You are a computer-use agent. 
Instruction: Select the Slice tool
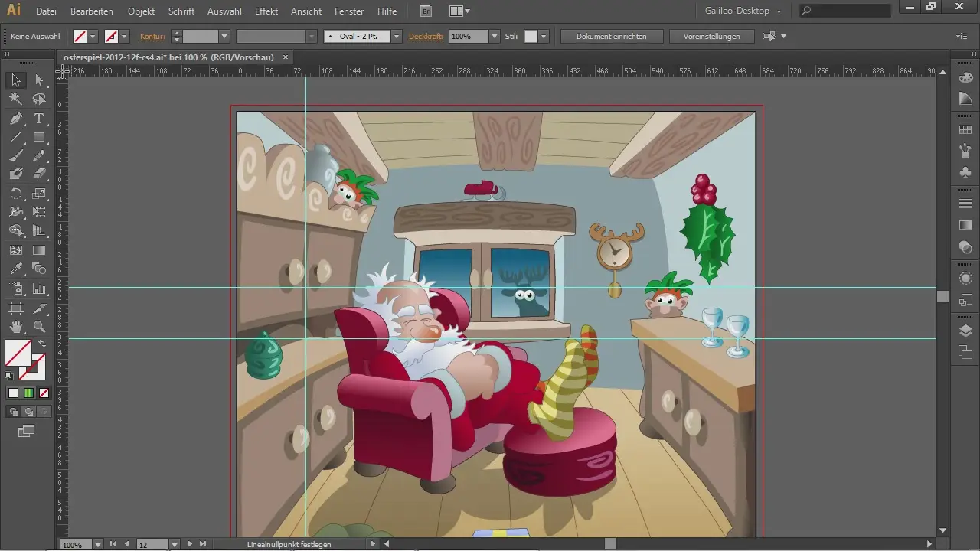tap(39, 308)
